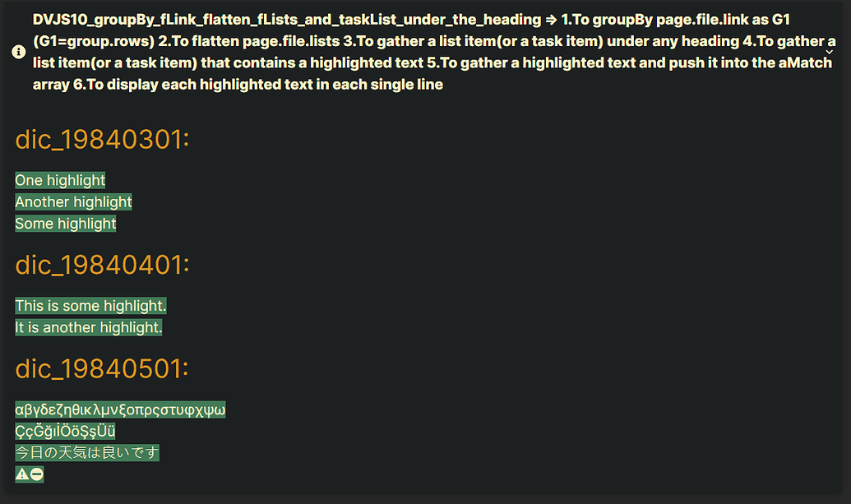Screen dimensions: 851x504
Task: Open the dic_19840501 heading link
Action: coord(101,369)
